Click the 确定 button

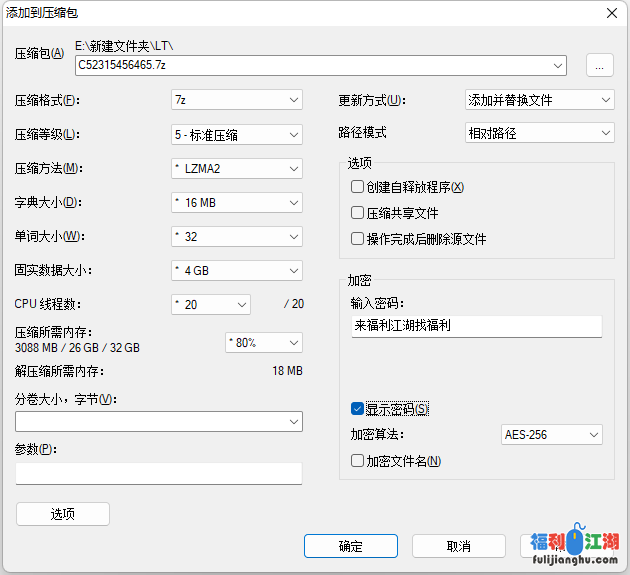(x=350, y=546)
